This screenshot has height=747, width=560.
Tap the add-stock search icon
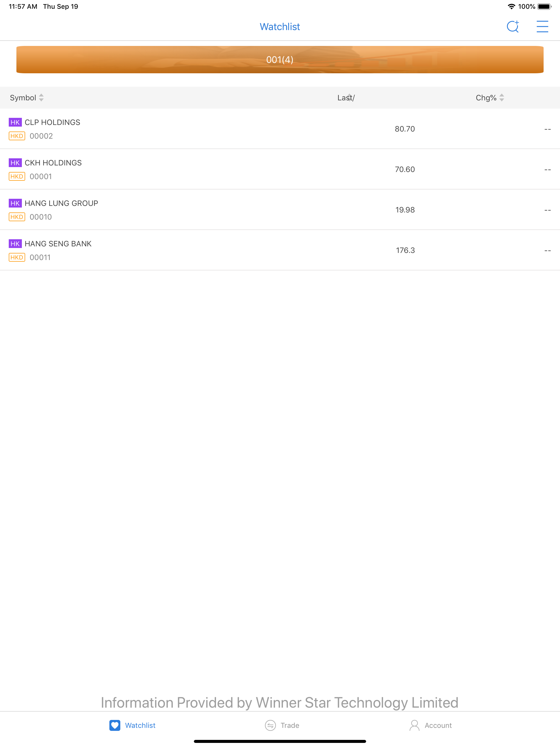coord(513,26)
